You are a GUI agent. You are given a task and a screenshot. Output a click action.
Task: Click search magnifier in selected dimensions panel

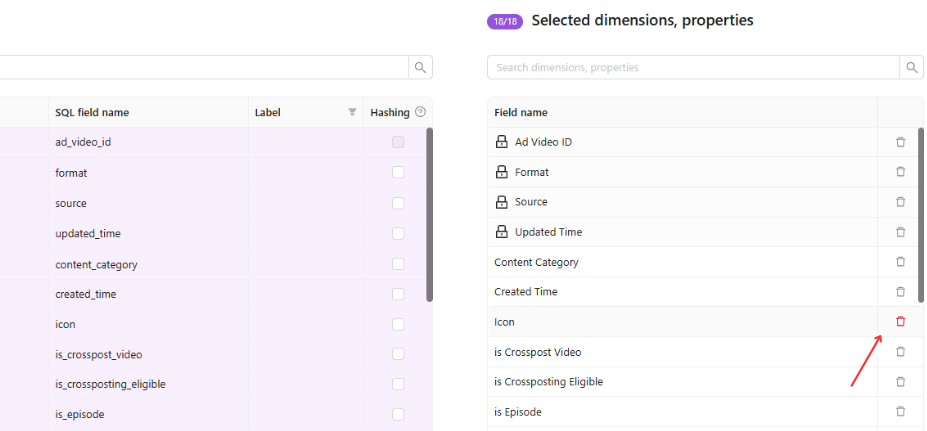coord(912,67)
